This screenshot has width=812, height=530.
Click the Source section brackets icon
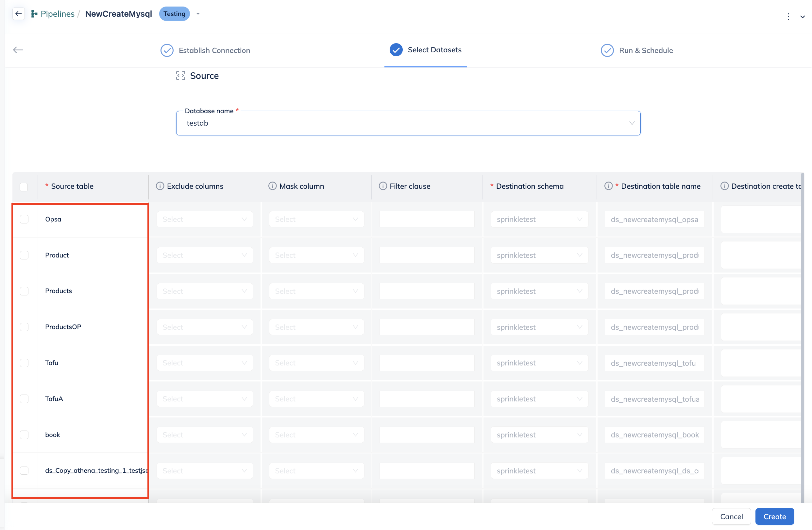pyautogui.click(x=180, y=76)
